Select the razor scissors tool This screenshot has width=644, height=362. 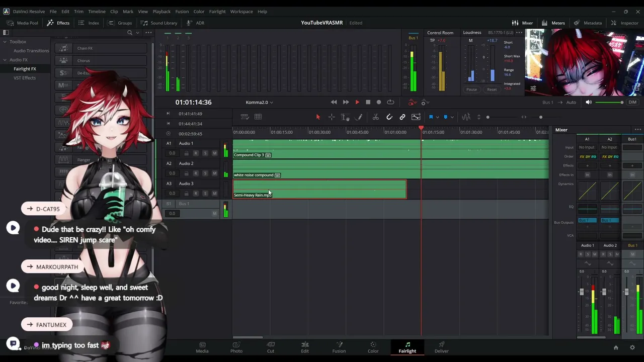(375, 117)
